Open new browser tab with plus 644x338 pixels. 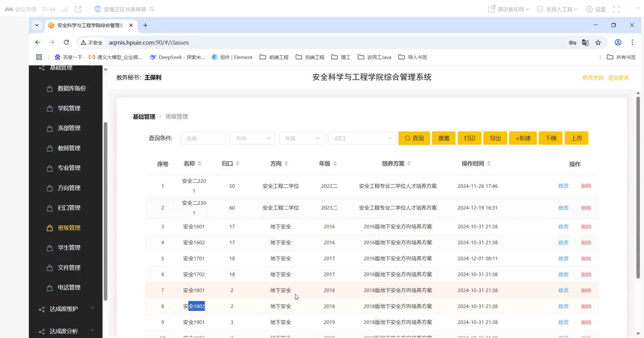coord(145,25)
